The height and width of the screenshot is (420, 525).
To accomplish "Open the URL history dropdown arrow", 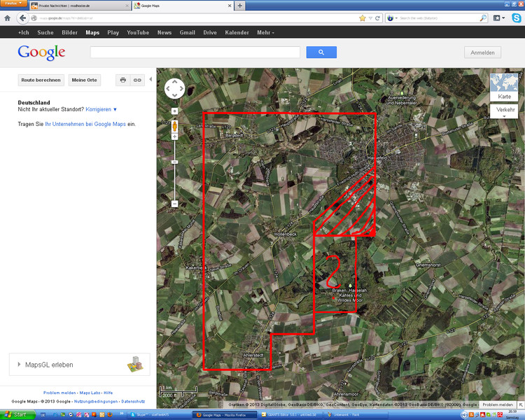I will click(x=370, y=18).
